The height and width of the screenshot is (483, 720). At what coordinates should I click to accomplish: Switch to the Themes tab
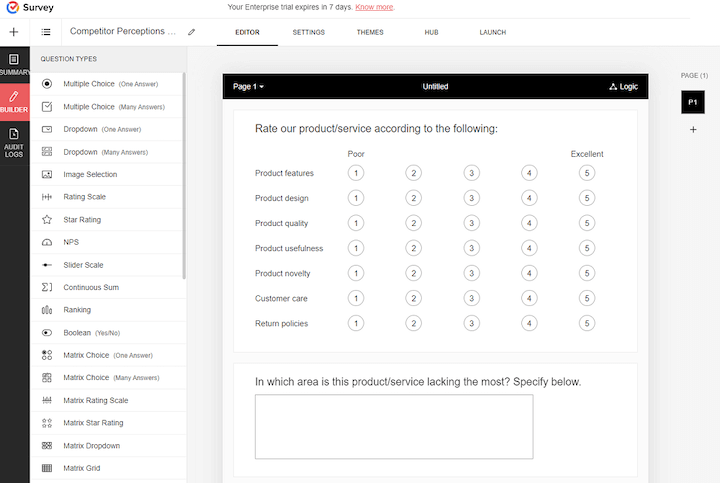pos(370,32)
